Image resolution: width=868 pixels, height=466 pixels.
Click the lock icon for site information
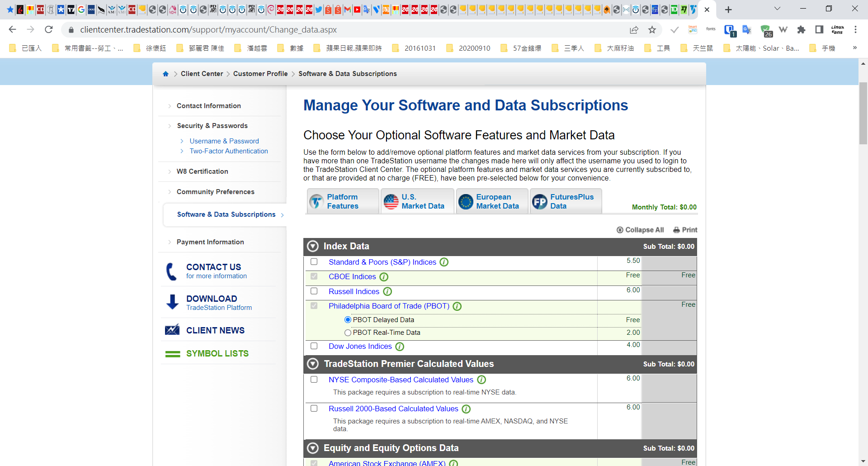pyautogui.click(x=71, y=30)
